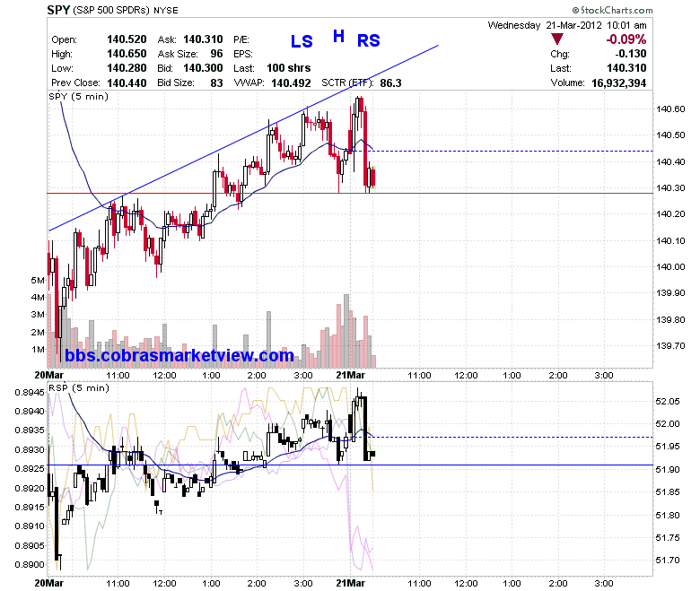Click the "(S&P 500 SPDRs)" fund name
The height and width of the screenshot is (591, 700).
[111, 10]
